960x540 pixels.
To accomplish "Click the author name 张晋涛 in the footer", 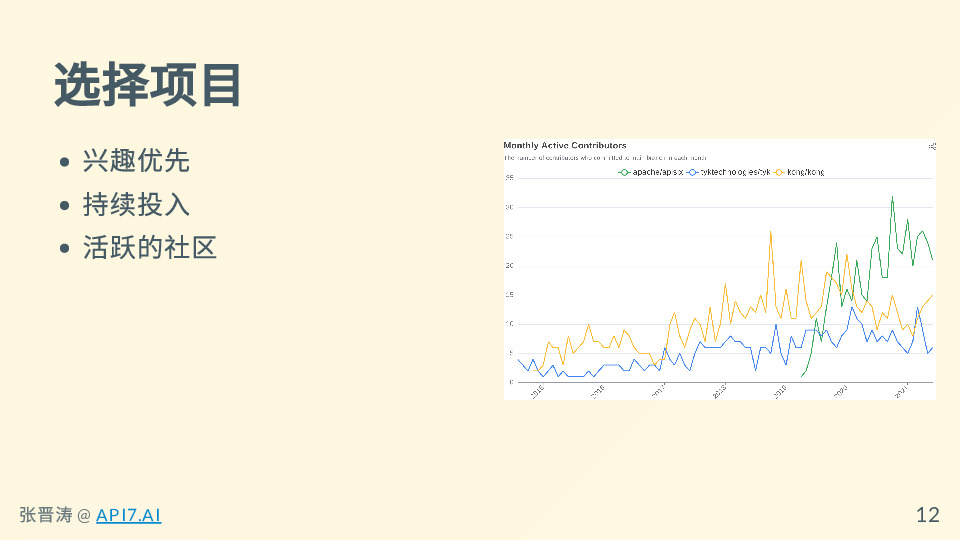I will click(46, 515).
